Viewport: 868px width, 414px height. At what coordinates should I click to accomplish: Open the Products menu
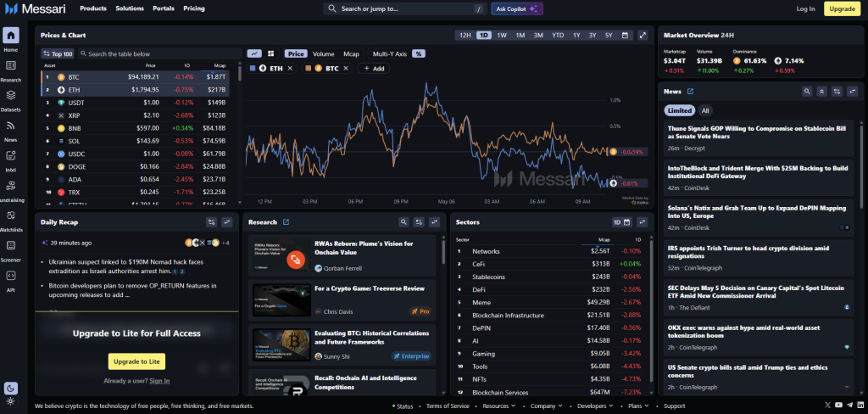pos(93,8)
